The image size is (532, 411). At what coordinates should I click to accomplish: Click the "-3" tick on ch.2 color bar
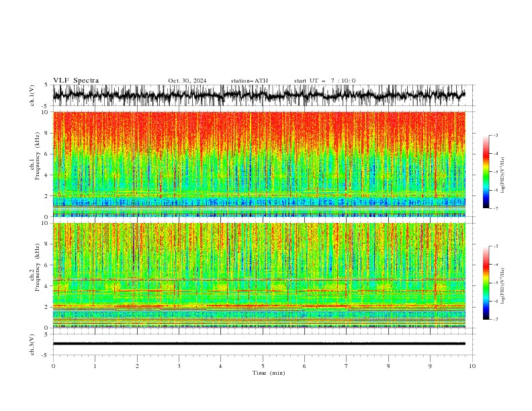[x=495, y=246]
